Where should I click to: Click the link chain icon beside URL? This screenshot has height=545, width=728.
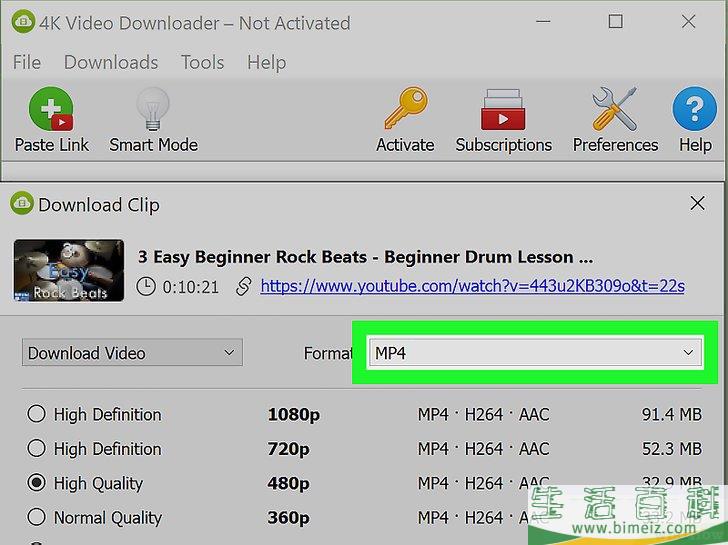[x=242, y=287]
